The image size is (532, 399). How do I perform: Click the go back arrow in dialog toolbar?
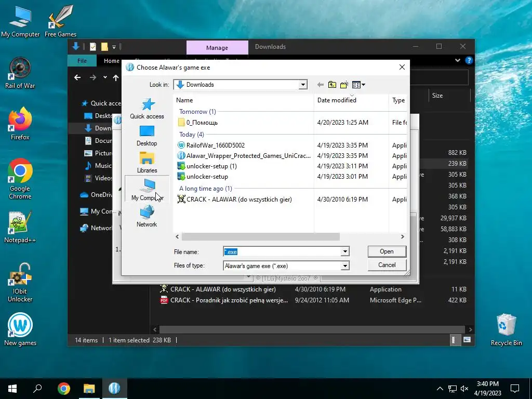click(320, 85)
